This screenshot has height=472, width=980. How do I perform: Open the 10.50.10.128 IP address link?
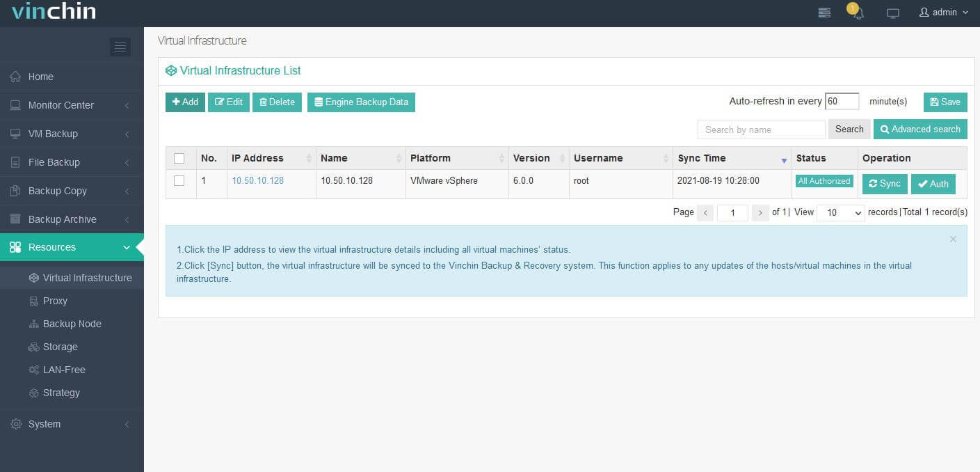[x=257, y=181]
